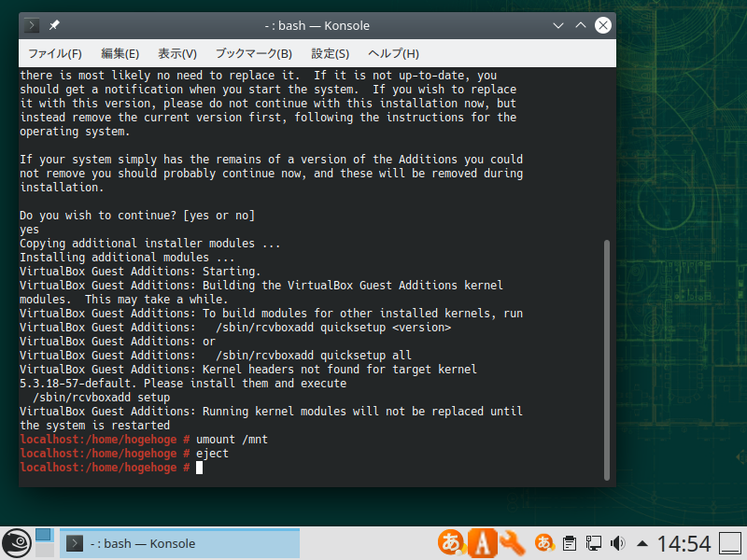
Task: Maximize the Konsole window with the up chevron
Action: coord(581,25)
